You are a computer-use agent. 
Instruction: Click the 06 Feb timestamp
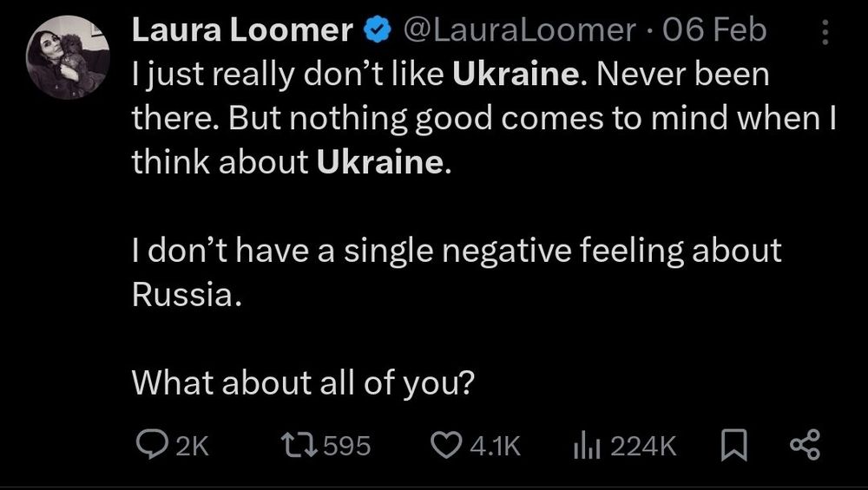714,31
